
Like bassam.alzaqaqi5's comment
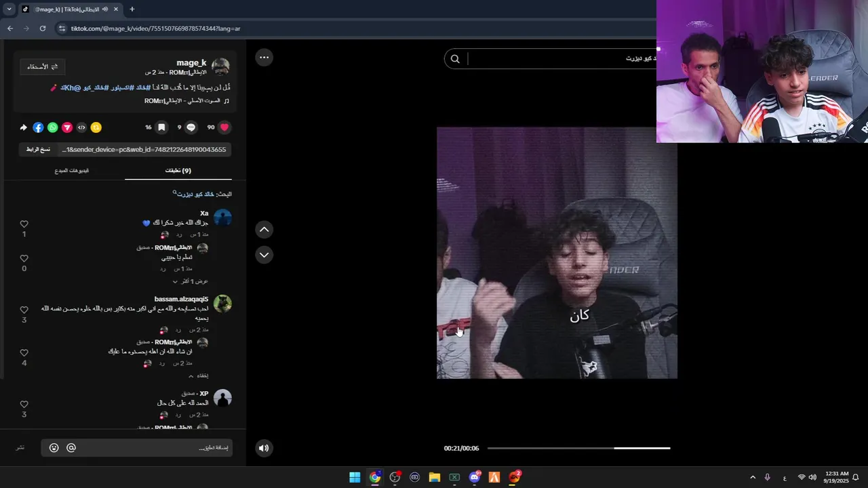[x=24, y=310]
